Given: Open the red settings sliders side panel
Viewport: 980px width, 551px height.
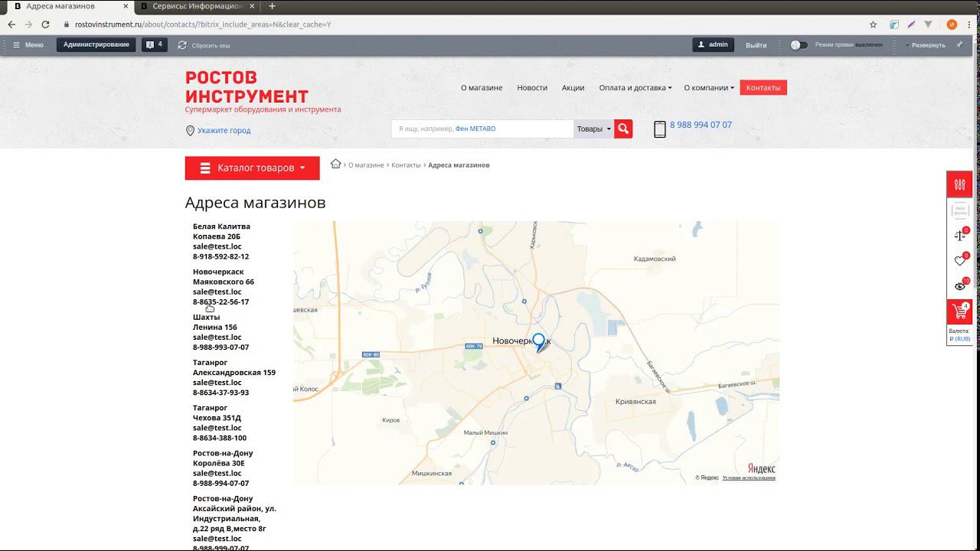Looking at the screenshot, I should coord(959,184).
